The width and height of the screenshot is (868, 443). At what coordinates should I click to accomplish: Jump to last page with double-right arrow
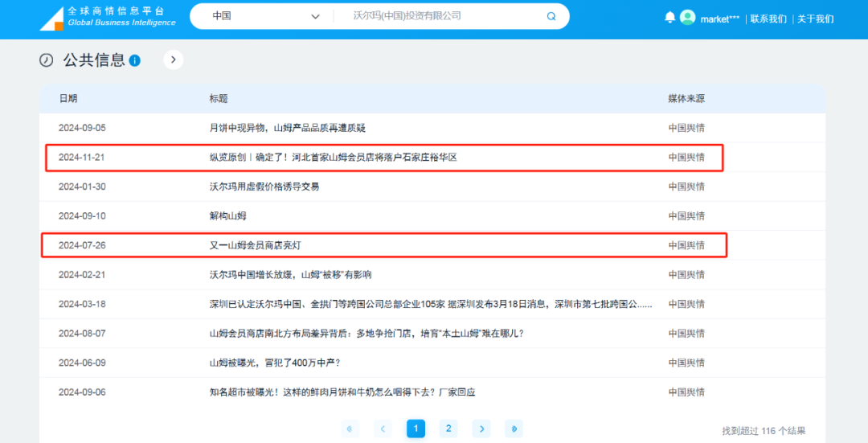point(514,429)
